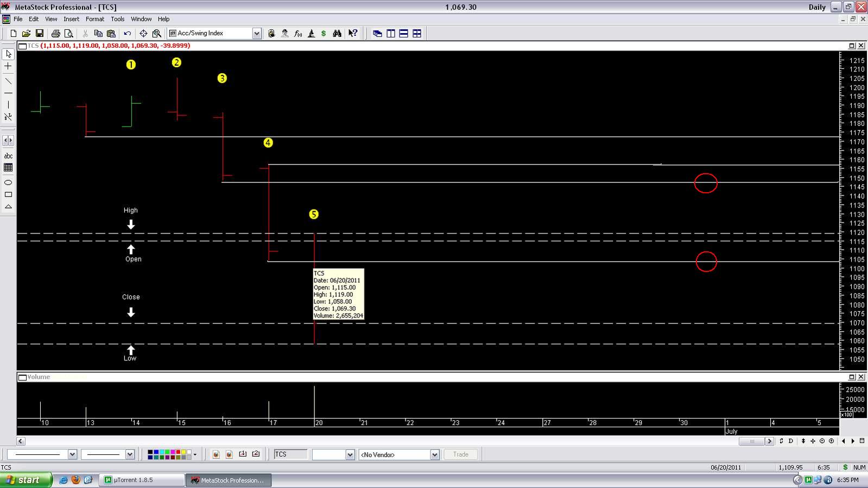
Task: Click the red annotation circle near 1150
Action: [706, 183]
